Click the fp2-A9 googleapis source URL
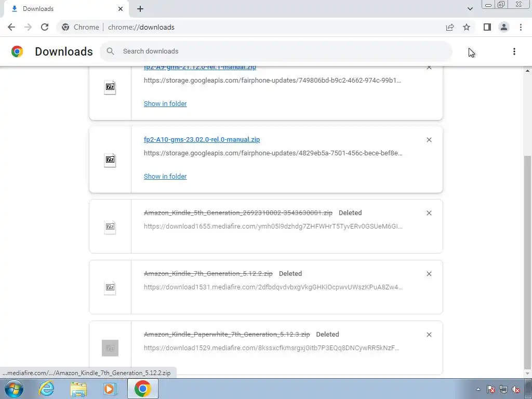This screenshot has height=399, width=532. coord(272,81)
